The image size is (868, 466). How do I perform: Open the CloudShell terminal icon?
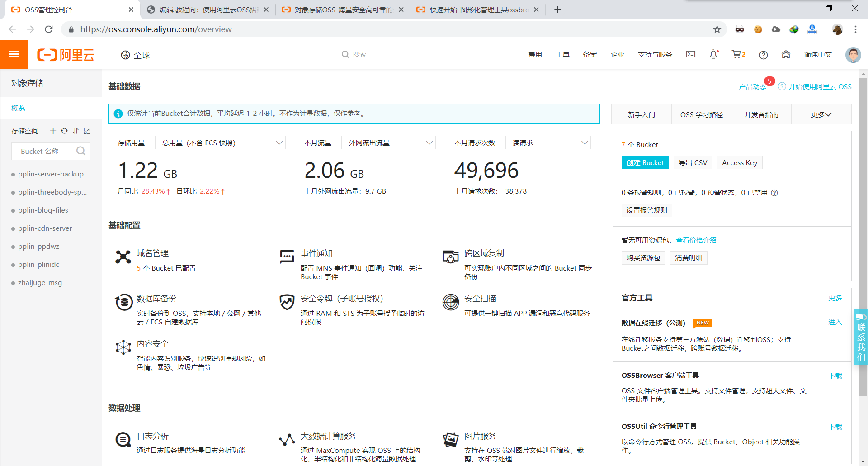tap(690, 54)
